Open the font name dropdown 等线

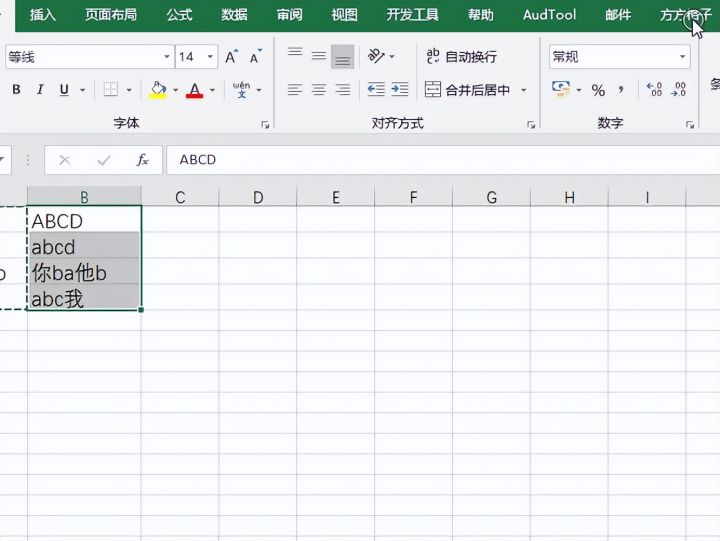(x=167, y=57)
